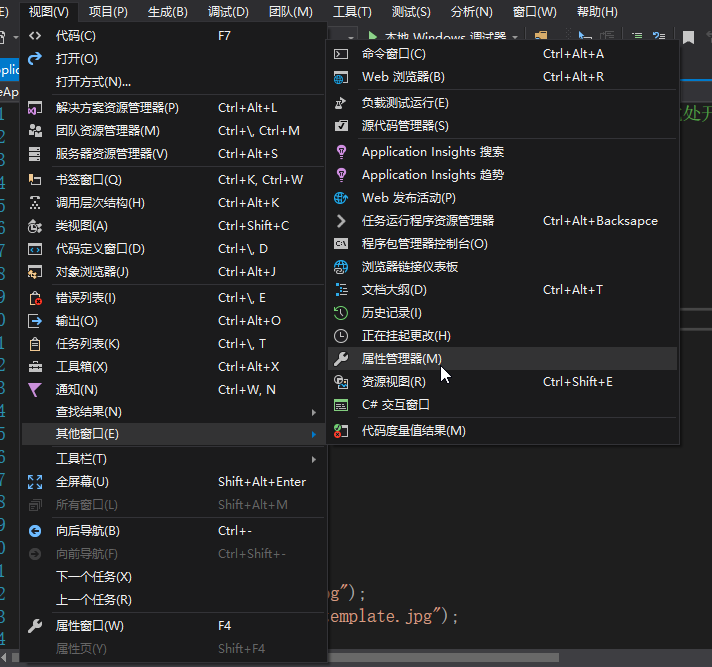Click the C# 交互窗口 icon
712x667 pixels.
[341, 405]
